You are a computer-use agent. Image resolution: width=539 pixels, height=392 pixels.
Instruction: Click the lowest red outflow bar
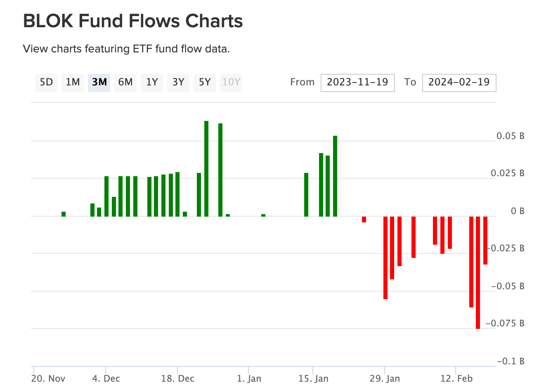point(478,272)
